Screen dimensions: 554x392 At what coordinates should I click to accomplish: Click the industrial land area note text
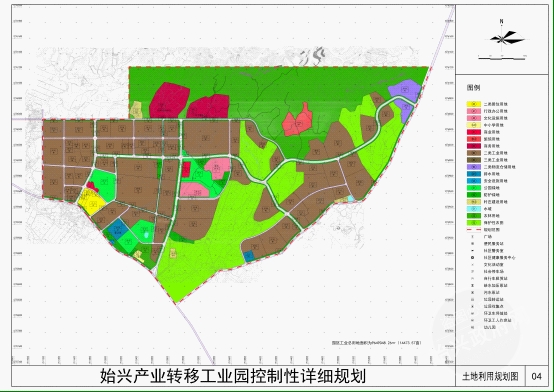(376, 343)
